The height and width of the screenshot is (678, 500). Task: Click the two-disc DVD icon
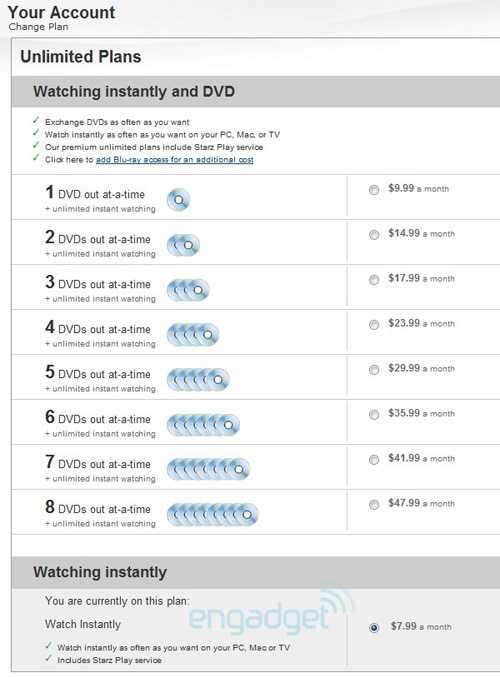coord(183,245)
